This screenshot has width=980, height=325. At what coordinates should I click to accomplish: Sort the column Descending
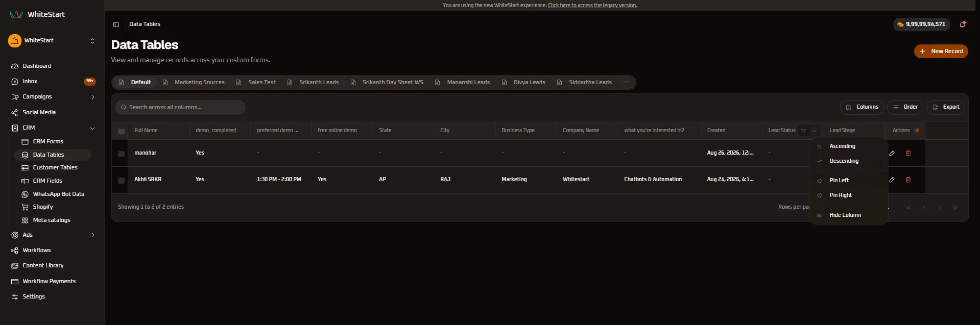(x=848, y=161)
